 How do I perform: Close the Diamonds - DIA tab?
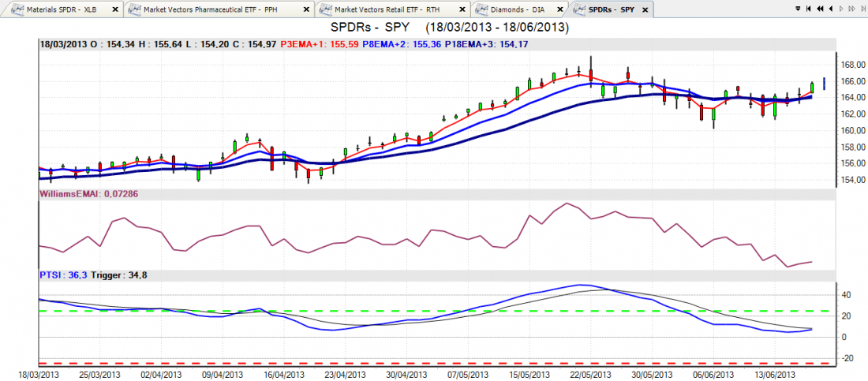pos(558,9)
